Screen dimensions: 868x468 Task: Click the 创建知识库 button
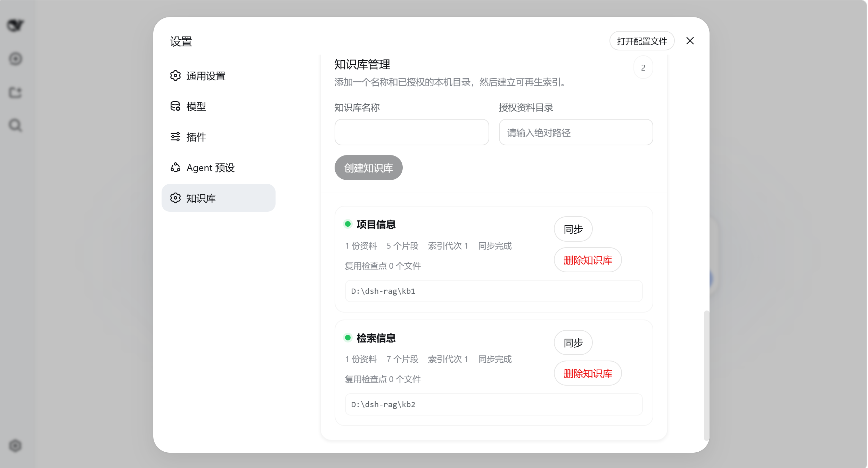click(x=368, y=168)
